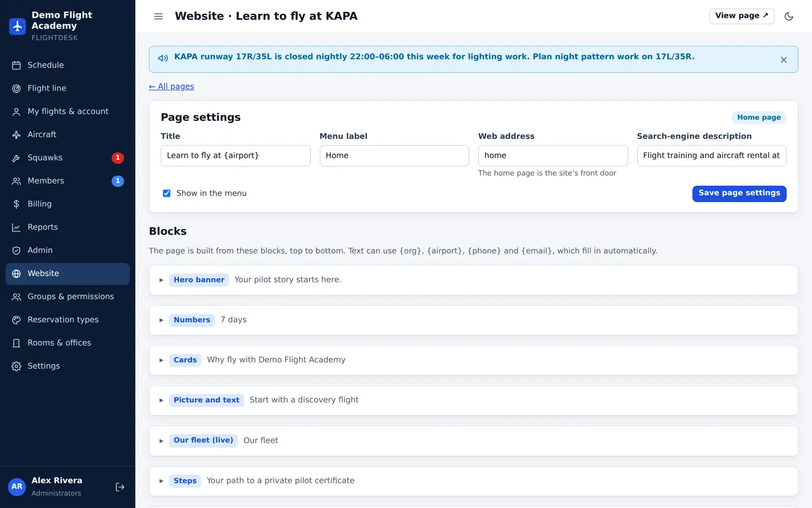Click the Demo Flight Academy airplane logo

pyautogui.click(x=17, y=26)
